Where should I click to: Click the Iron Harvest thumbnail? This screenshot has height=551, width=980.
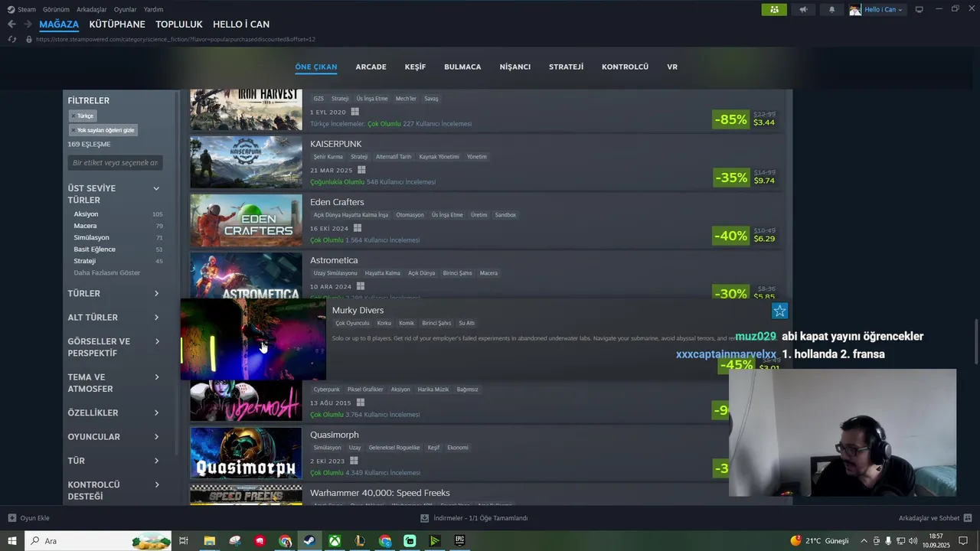[x=246, y=109]
